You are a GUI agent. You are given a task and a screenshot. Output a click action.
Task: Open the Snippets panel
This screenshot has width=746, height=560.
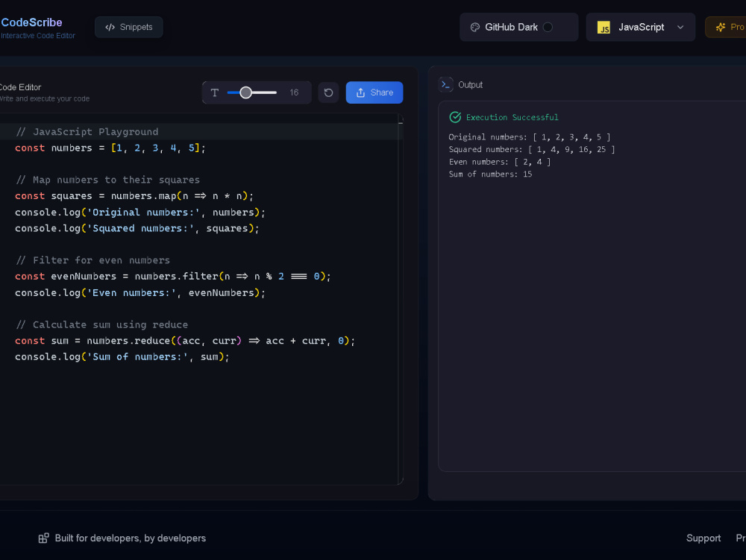pyautogui.click(x=129, y=27)
